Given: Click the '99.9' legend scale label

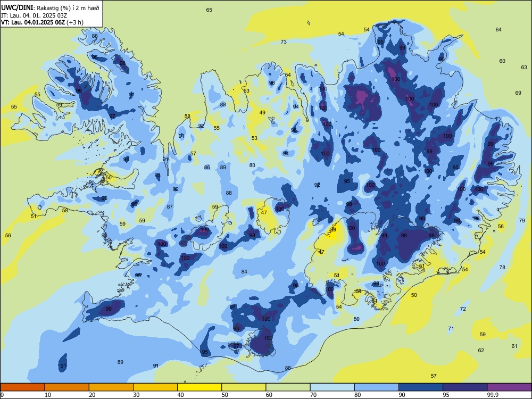Looking at the screenshot, I should 492,395.
